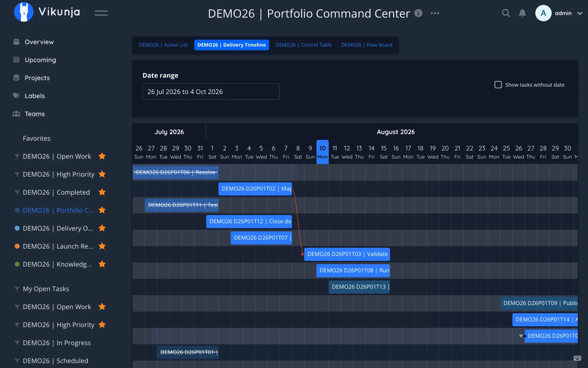Select the Delivery Timeline view tab
This screenshot has width=588, height=368.
(x=232, y=45)
